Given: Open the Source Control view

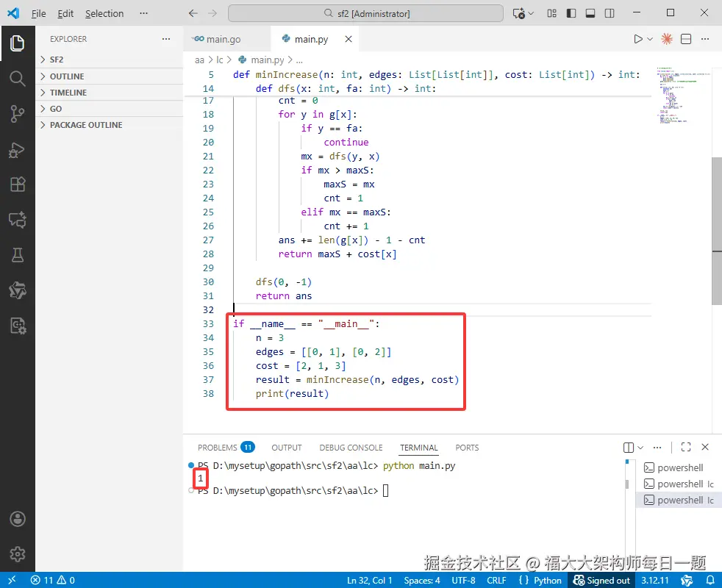Looking at the screenshot, I should 18,114.
